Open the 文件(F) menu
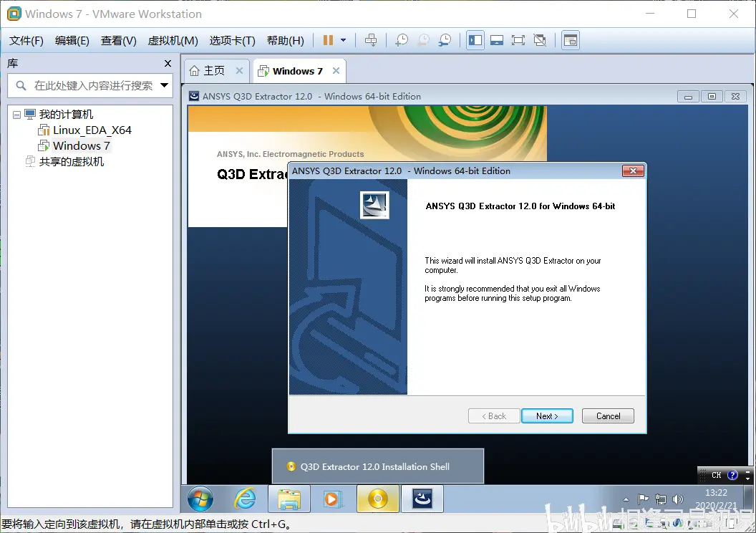This screenshot has width=756, height=533. click(x=26, y=41)
